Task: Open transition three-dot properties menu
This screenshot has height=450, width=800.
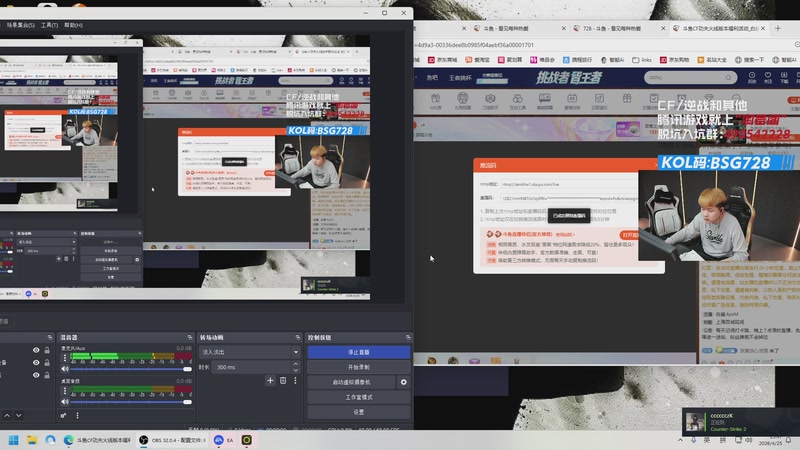Action: point(295,381)
